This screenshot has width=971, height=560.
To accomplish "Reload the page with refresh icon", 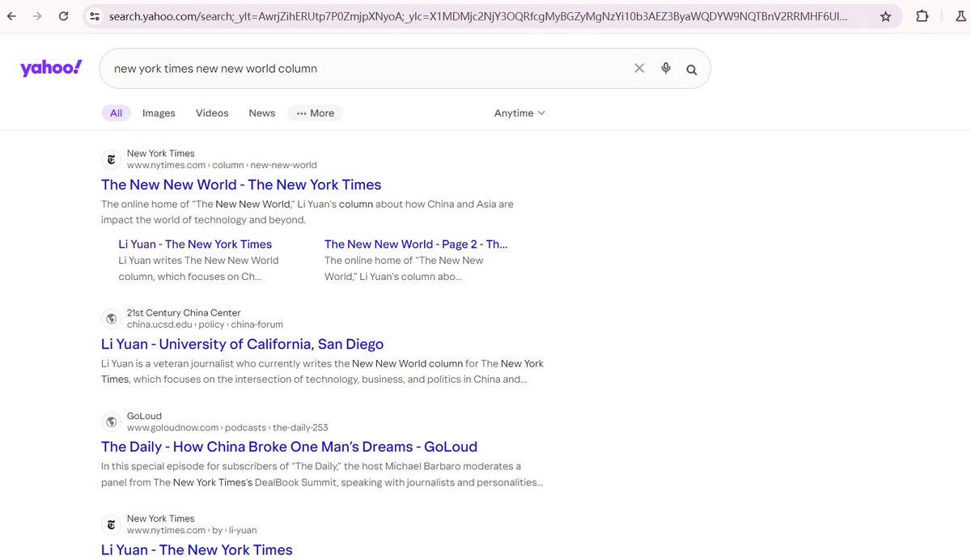I will click(x=63, y=16).
